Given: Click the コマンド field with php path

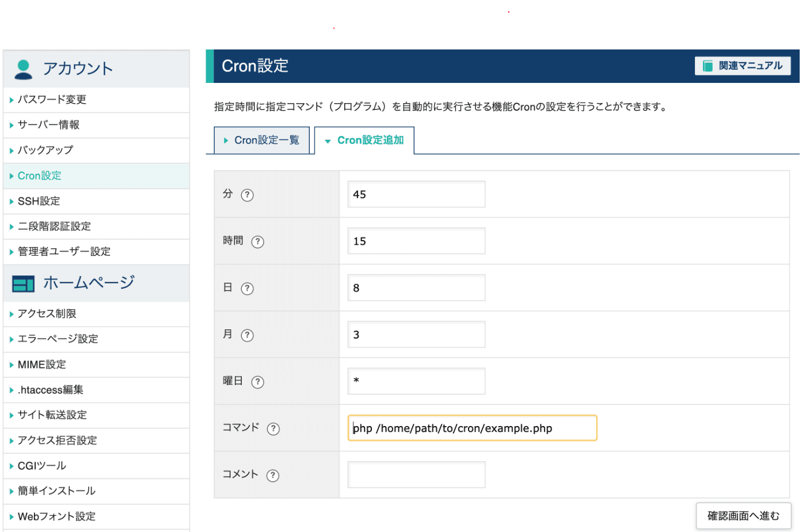Looking at the screenshot, I should 472,428.
